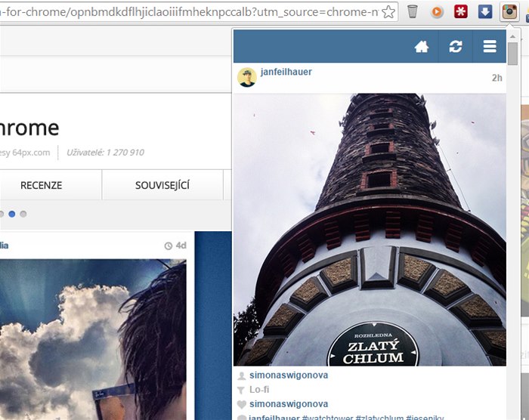Select the blue active carousel dot
Viewport: 529px width, 420px height.
point(12,215)
